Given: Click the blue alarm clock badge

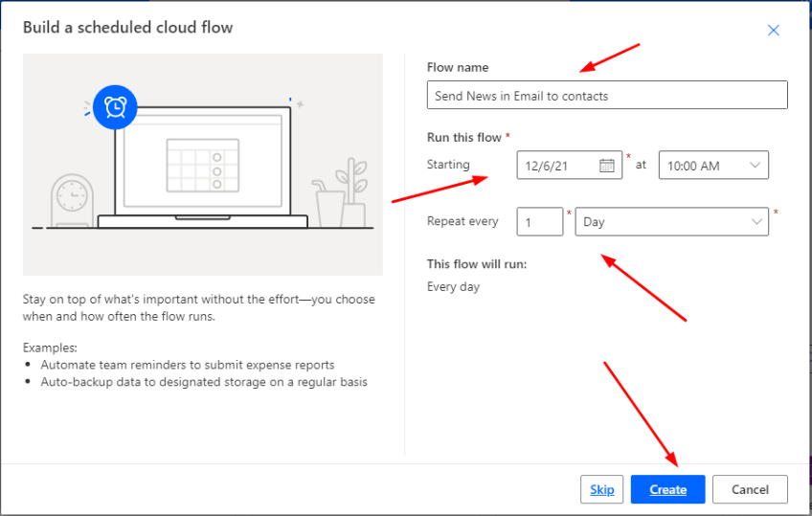Looking at the screenshot, I should click(x=116, y=107).
